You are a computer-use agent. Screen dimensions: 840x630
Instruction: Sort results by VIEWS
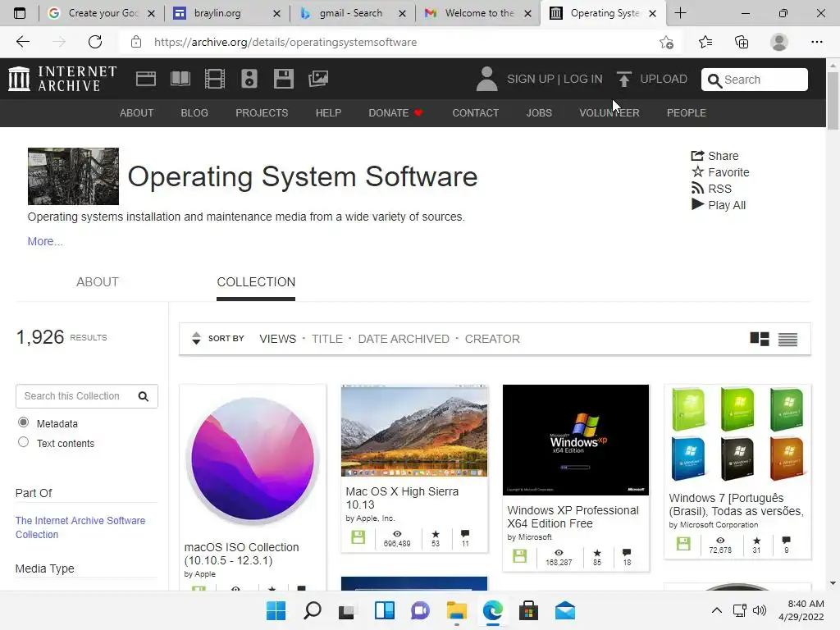277,339
